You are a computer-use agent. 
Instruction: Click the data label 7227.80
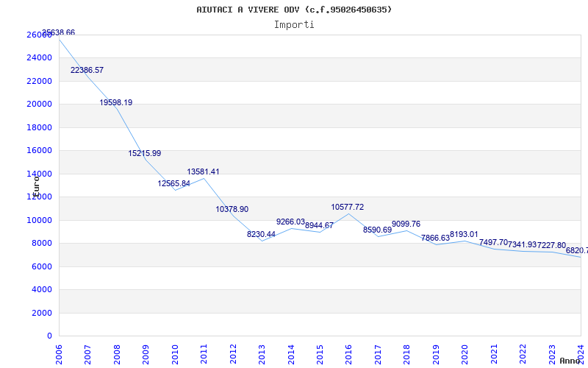[x=552, y=246]
